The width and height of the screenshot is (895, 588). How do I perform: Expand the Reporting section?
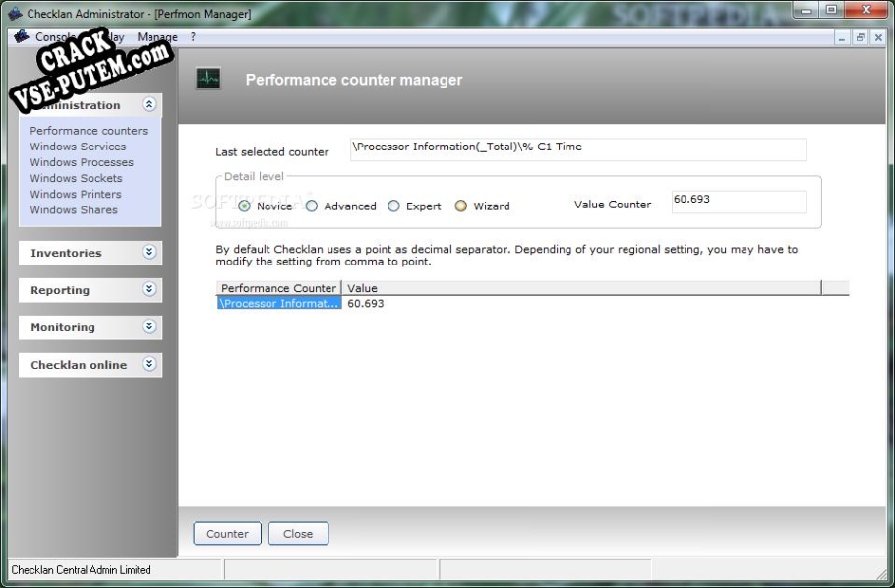149,290
